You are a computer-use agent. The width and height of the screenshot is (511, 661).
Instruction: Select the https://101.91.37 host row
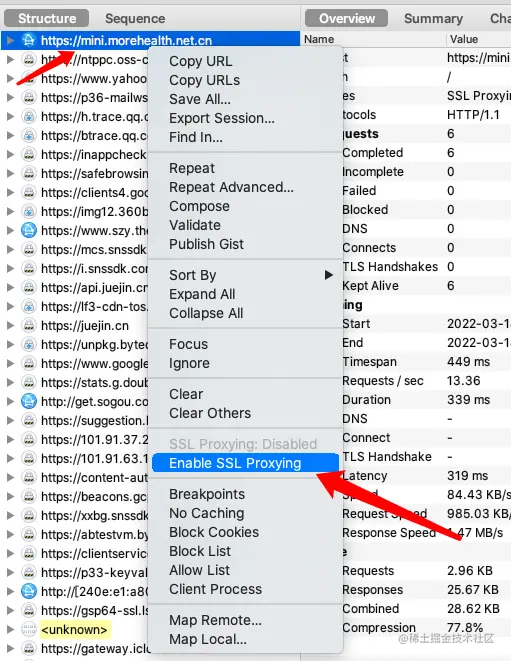coord(75,440)
